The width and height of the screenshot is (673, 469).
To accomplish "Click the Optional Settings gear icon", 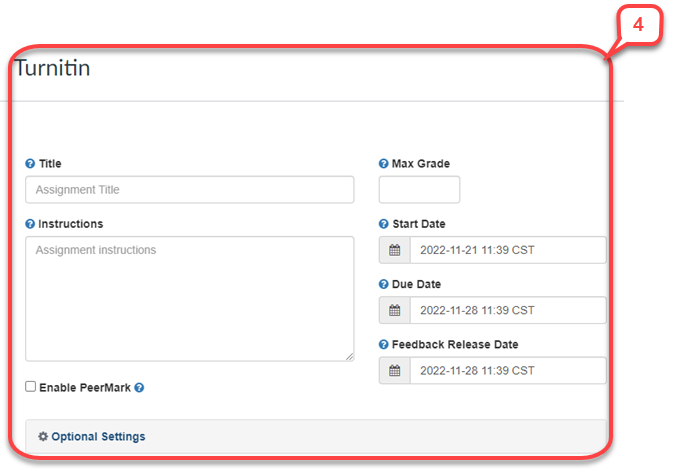I will tap(43, 436).
